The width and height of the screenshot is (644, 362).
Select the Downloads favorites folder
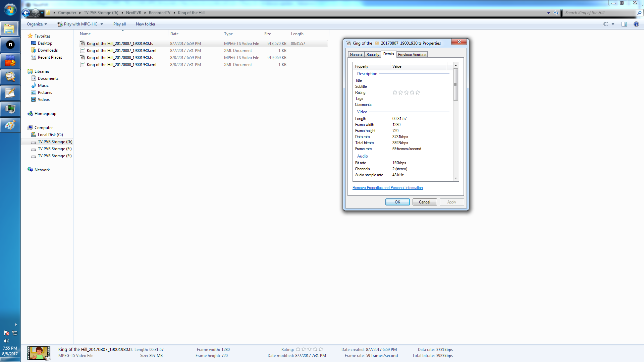(x=48, y=50)
